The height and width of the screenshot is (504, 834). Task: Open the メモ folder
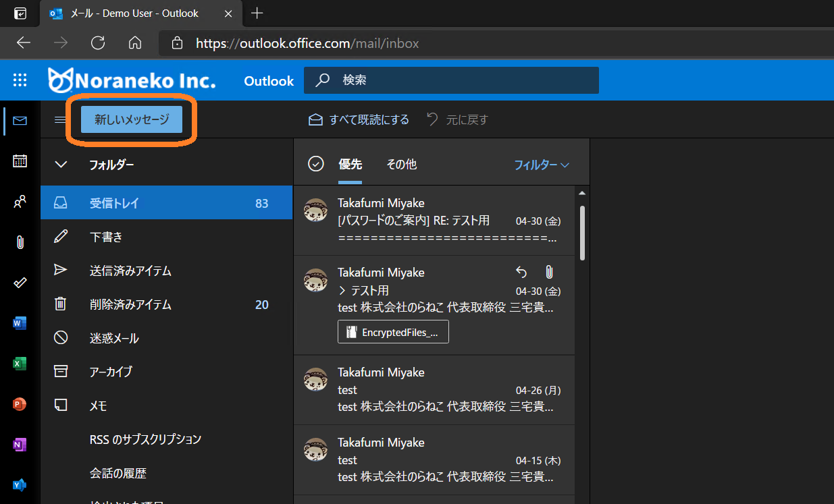point(166,405)
